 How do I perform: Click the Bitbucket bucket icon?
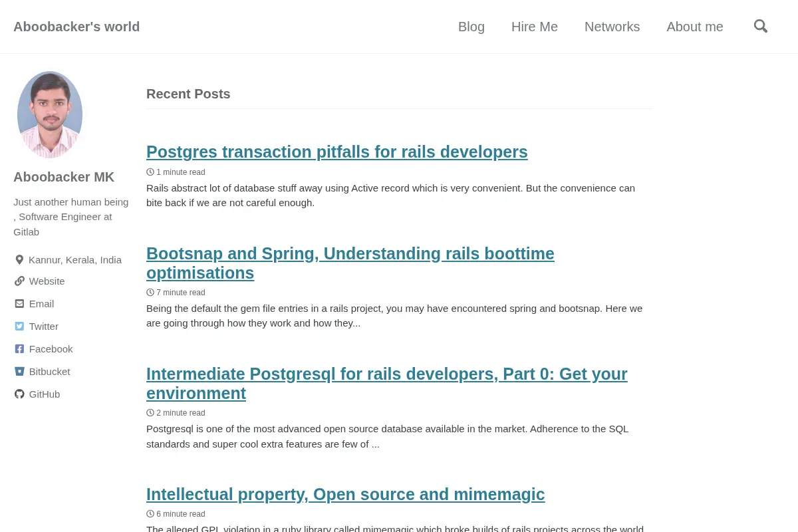tap(19, 371)
